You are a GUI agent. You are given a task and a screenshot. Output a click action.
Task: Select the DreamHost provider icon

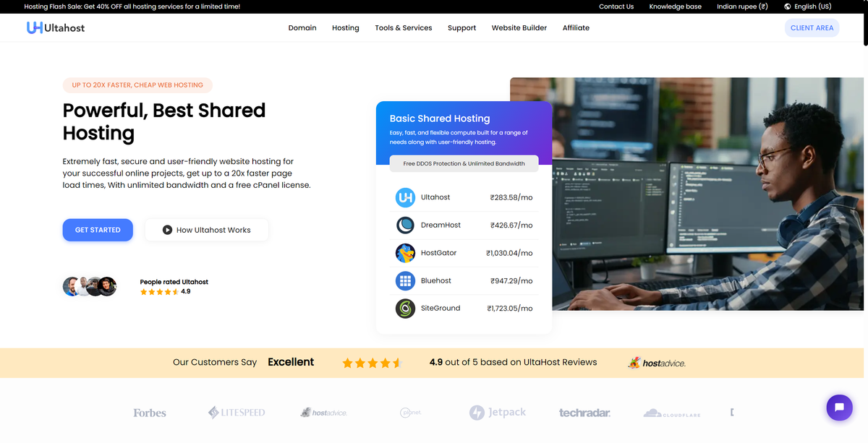point(405,225)
